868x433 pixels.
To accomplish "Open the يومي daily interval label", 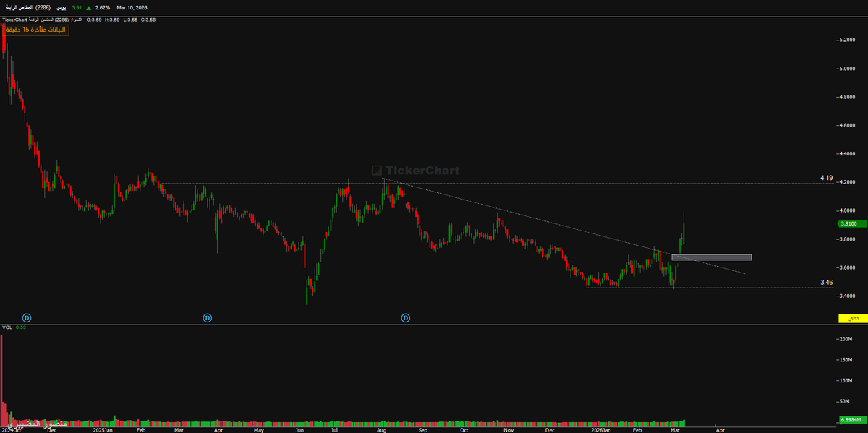I will point(61,8).
